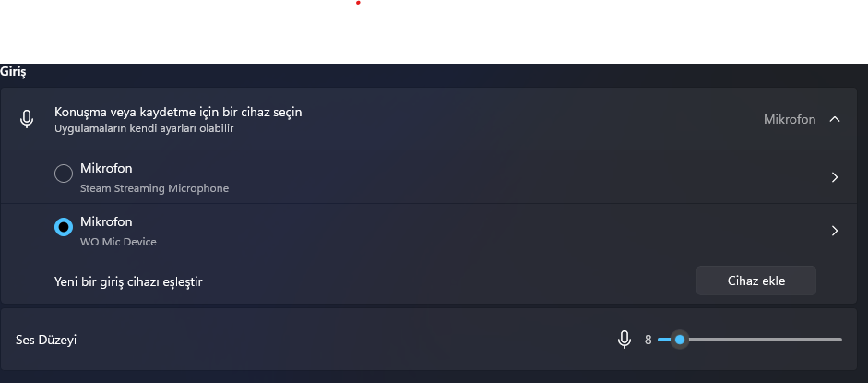Select the WO Mic Device radio button
Viewport: 868px width, 383px height.
[x=64, y=227]
